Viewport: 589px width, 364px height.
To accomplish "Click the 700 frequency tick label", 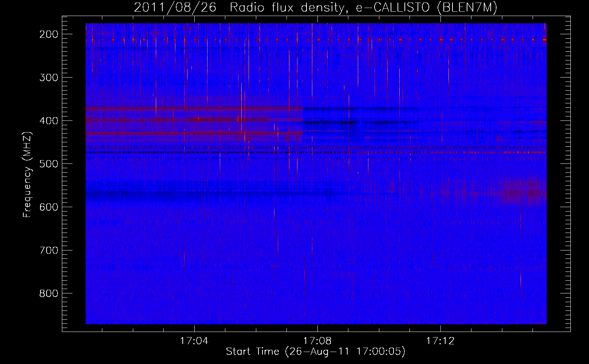I will pyautogui.click(x=48, y=250).
